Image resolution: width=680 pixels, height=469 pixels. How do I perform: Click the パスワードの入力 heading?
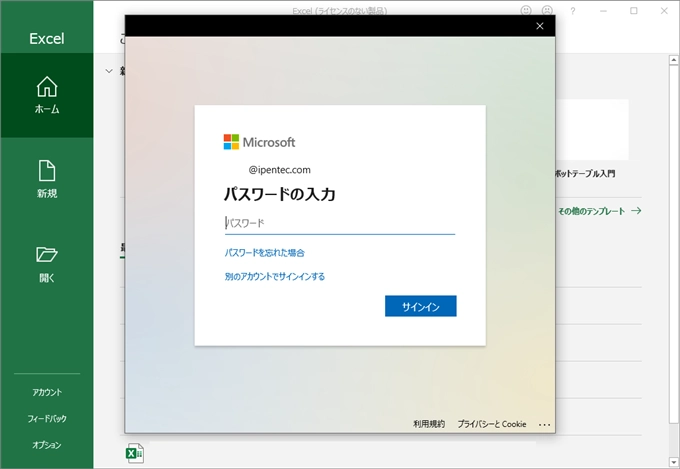click(x=280, y=194)
